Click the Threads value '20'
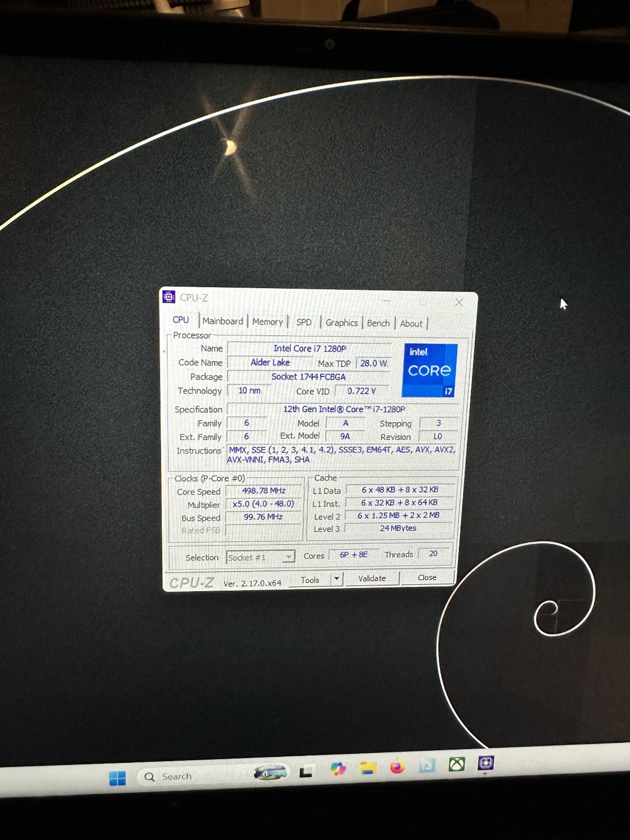Screen dimensions: 630x840 (x=433, y=553)
